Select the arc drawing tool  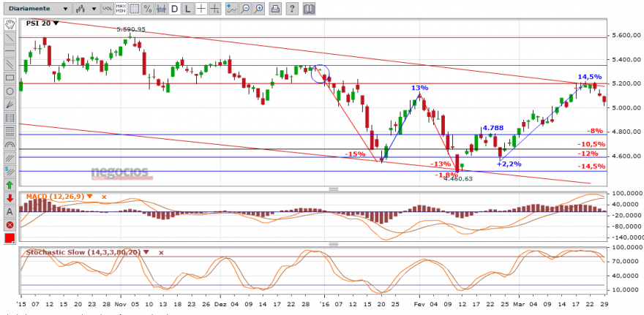pos(10,145)
